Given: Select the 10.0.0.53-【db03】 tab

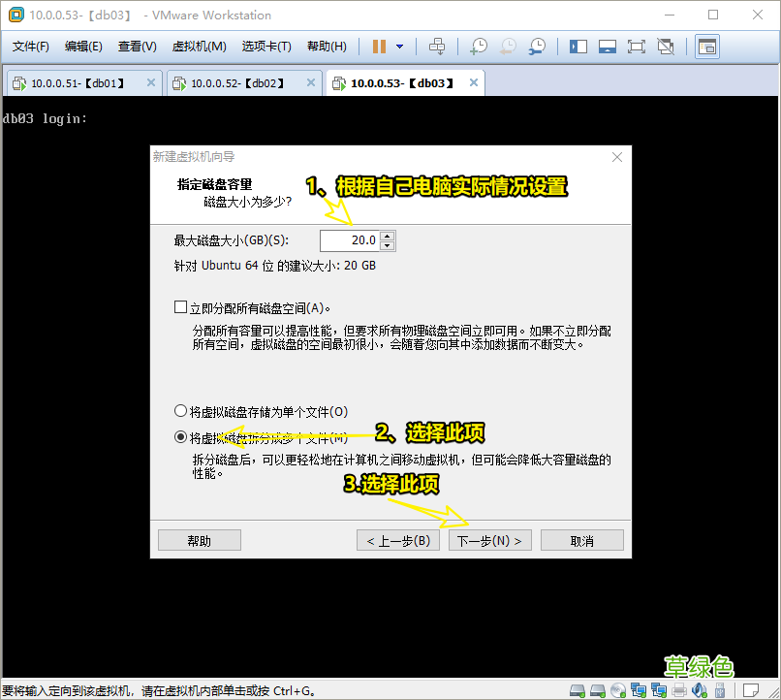Looking at the screenshot, I should 405,83.
